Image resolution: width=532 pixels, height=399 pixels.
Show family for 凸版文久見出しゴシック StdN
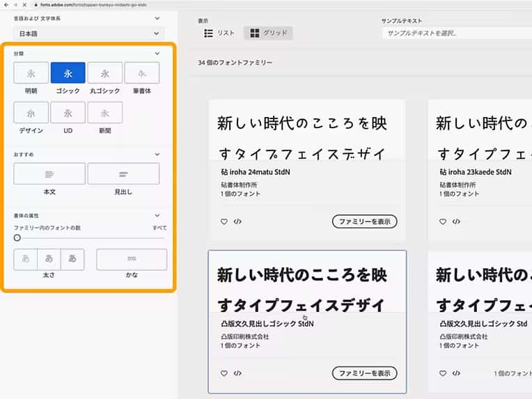pos(364,373)
